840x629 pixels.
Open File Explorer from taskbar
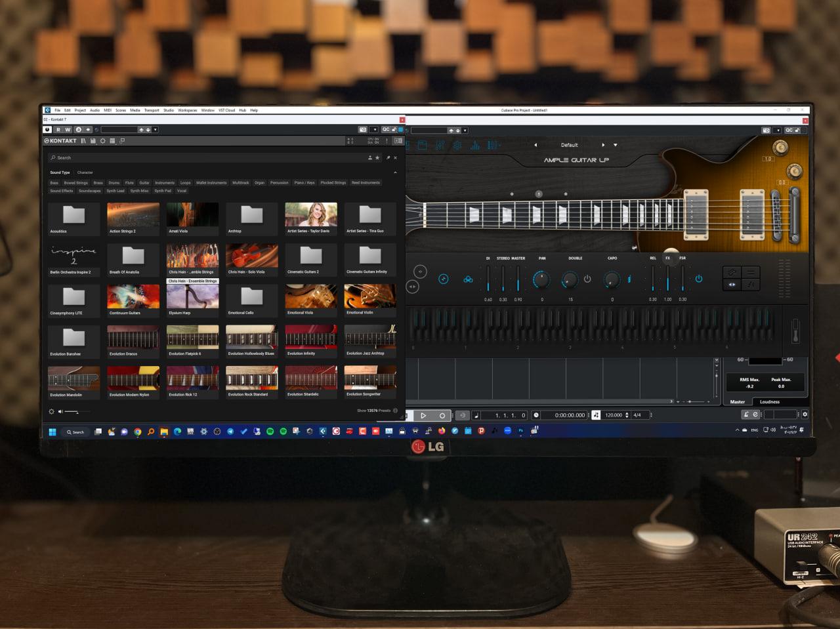(164, 432)
